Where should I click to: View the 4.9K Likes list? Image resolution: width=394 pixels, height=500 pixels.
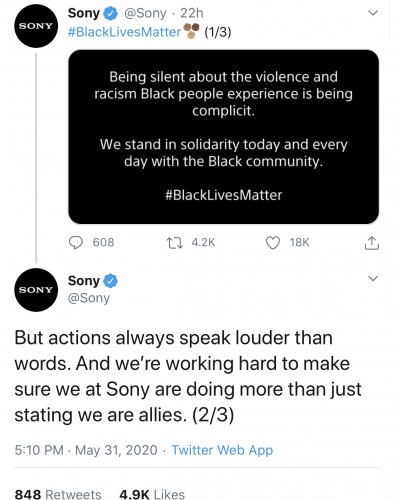152,494
